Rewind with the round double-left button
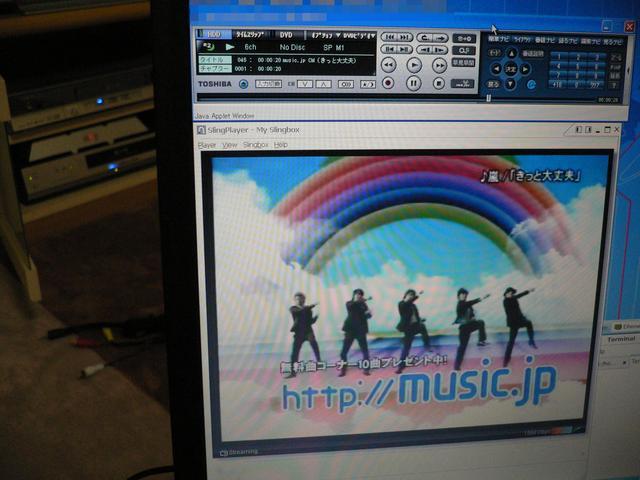The width and height of the screenshot is (640, 480). [x=389, y=64]
